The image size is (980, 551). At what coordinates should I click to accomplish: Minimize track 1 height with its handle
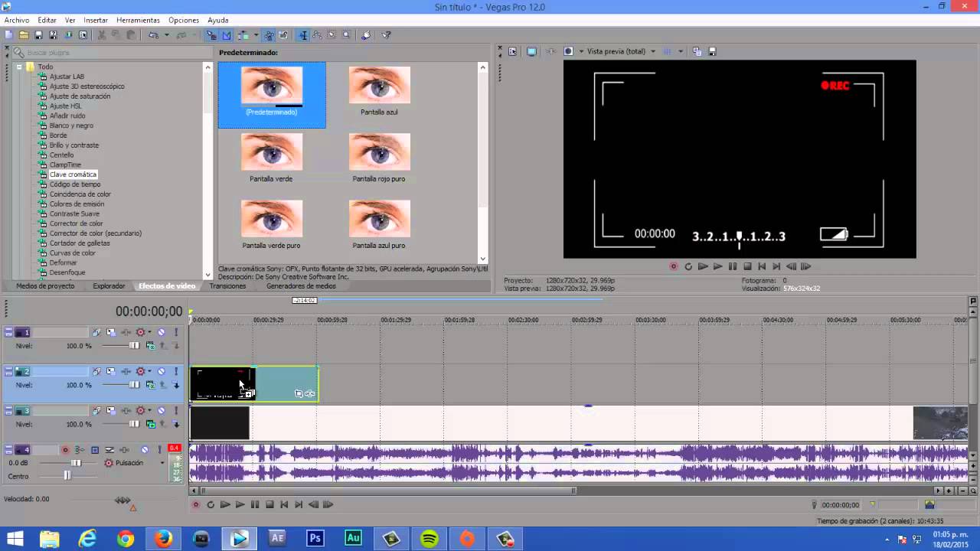(8, 332)
